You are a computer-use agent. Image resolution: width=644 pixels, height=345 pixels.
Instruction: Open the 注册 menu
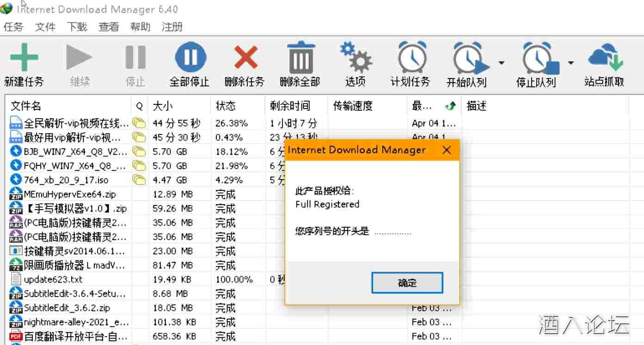coord(172,27)
